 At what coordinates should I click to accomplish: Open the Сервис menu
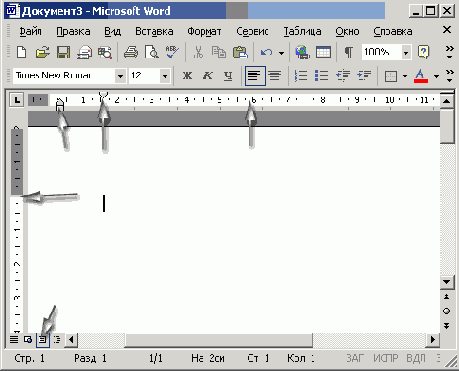(x=252, y=31)
